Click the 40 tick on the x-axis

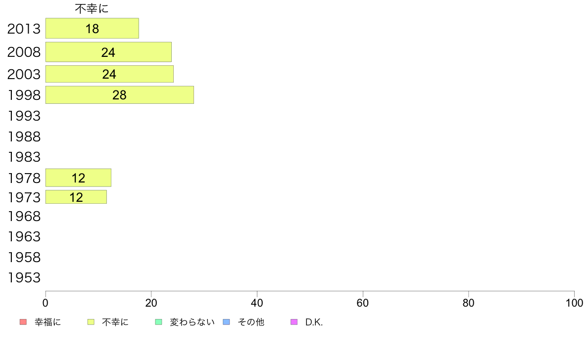pyautogui.click(x=257, y=303)
